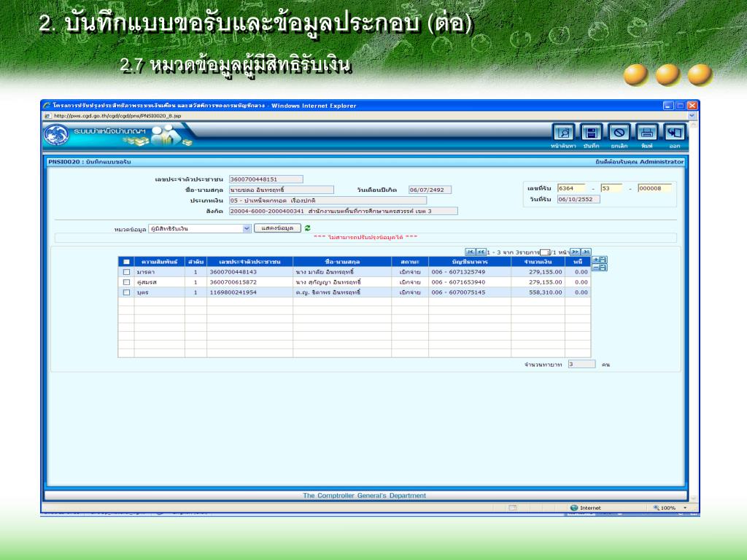This screenshot has height=560, width=747.
Task: Click the ลำดับ column header
Action: (196, 262)
